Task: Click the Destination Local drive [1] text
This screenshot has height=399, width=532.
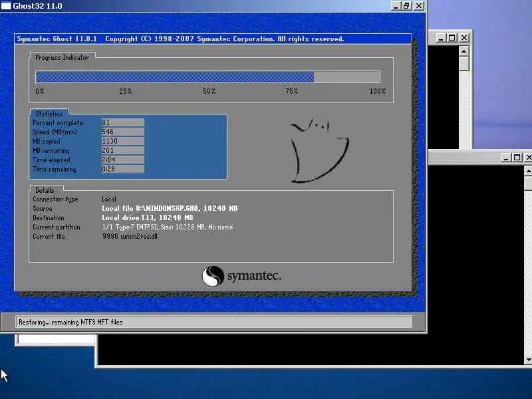Action: tap(147, 218)
